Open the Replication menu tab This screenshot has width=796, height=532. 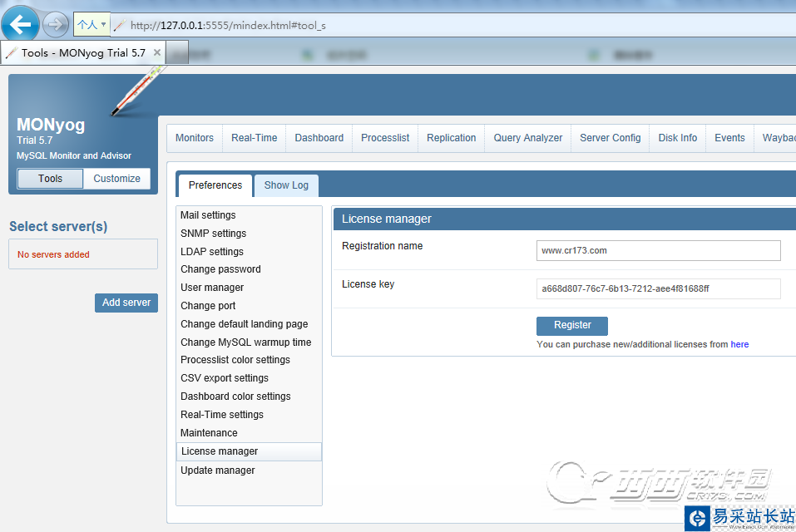[x=452, y=138]
